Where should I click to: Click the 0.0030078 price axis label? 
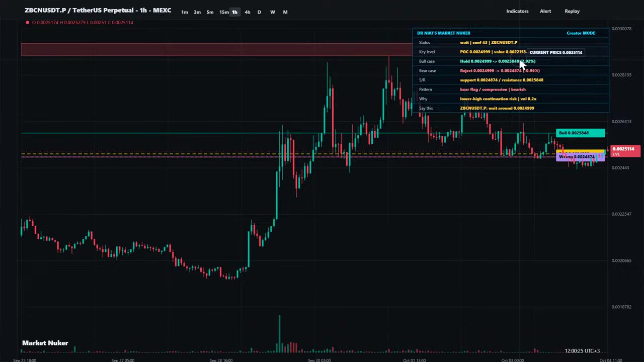tap(621, 29)
